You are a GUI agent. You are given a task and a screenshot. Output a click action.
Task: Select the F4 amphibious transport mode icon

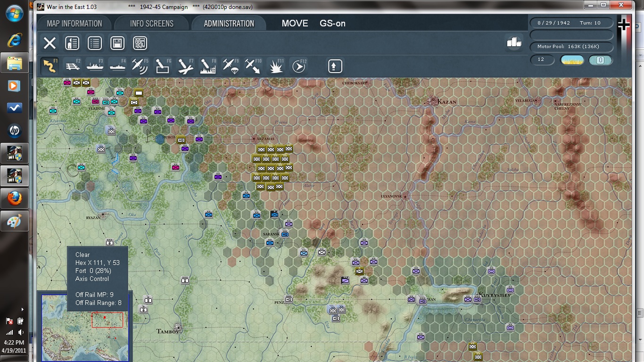point(117,66)
